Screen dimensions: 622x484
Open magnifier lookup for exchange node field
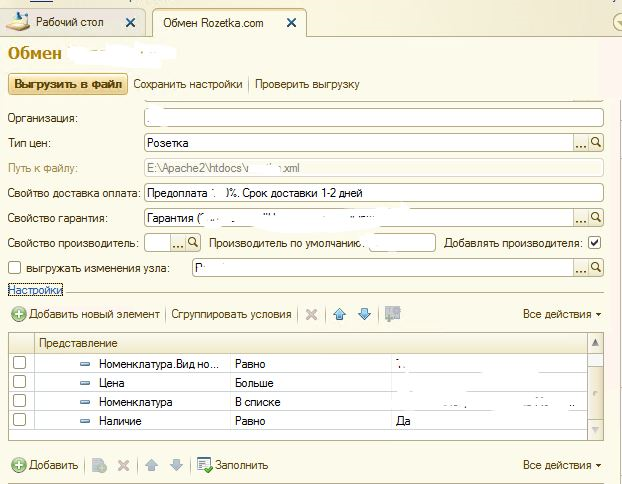click(x=596, y=267)
